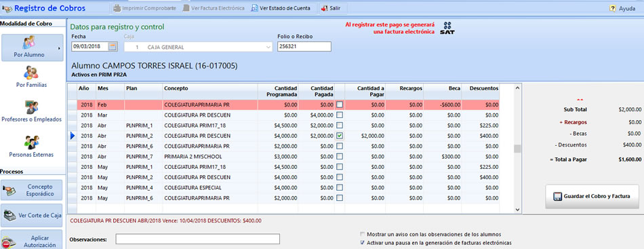
Task: Click the Plan column header
Action: coord(143,91)
